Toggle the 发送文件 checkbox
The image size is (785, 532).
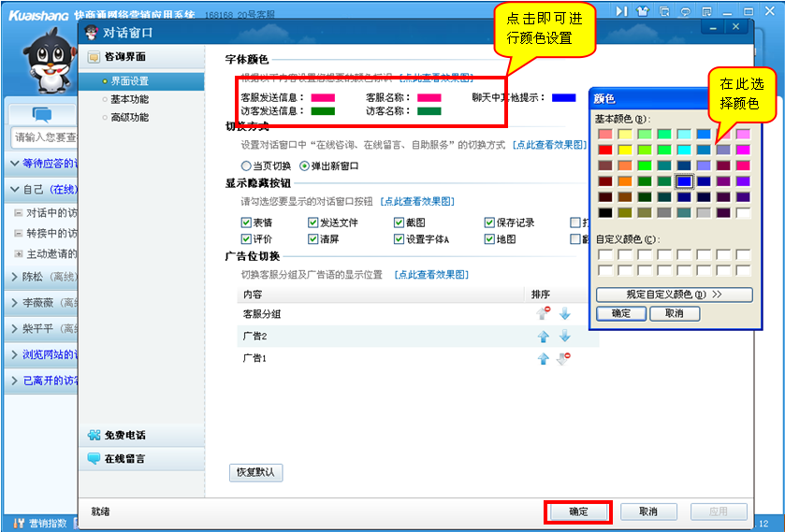tap(313, 223)
